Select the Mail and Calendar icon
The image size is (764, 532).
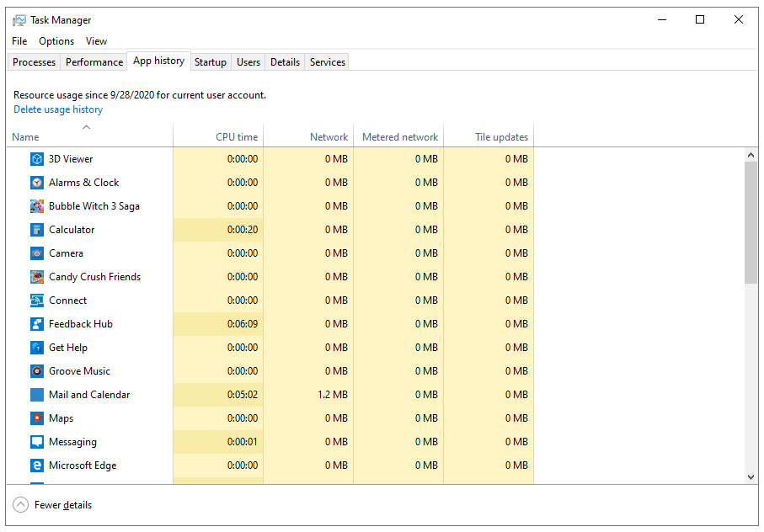(37, 395)
